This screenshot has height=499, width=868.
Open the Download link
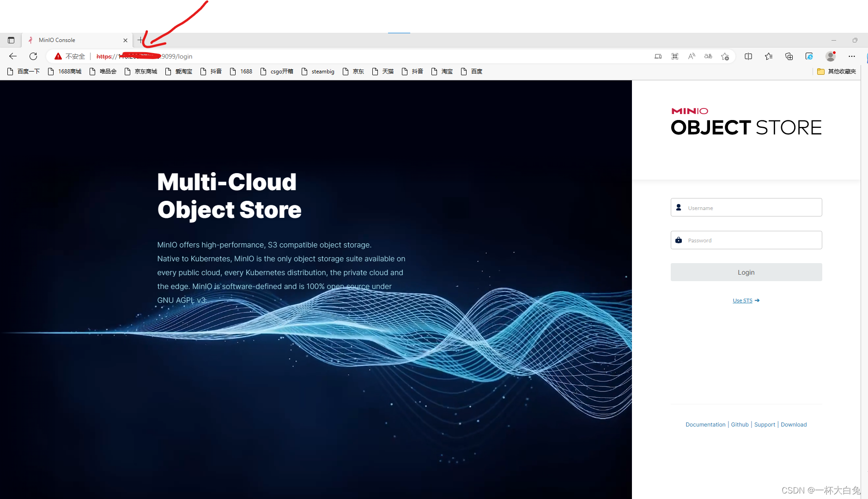point(794,425)
